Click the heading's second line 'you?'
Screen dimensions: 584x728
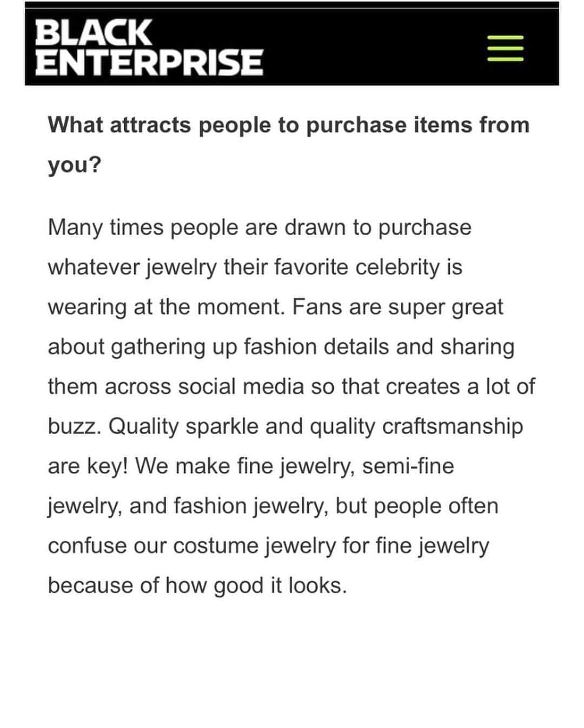(75, 165)
